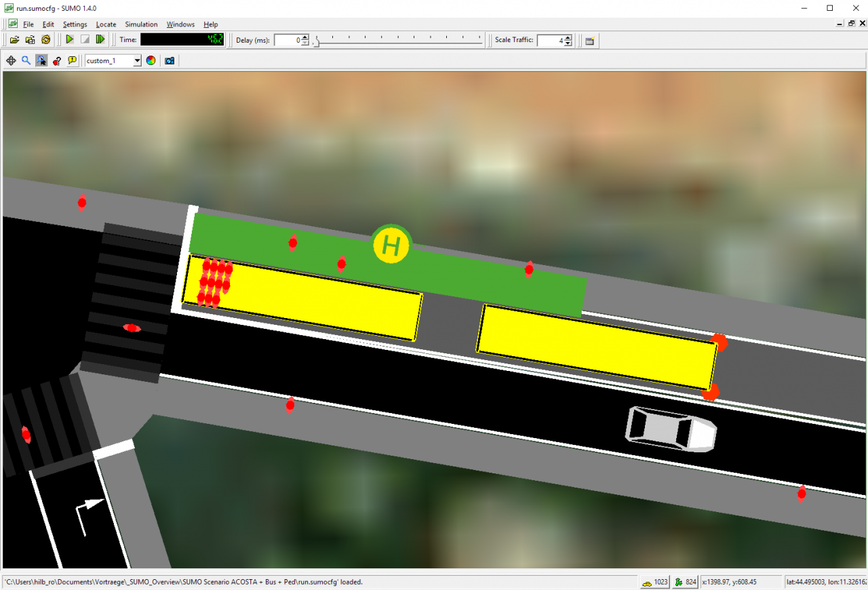Viewport: 868px width, 590px height.
Task: Open the Settings menu
Action: [75, 24]
